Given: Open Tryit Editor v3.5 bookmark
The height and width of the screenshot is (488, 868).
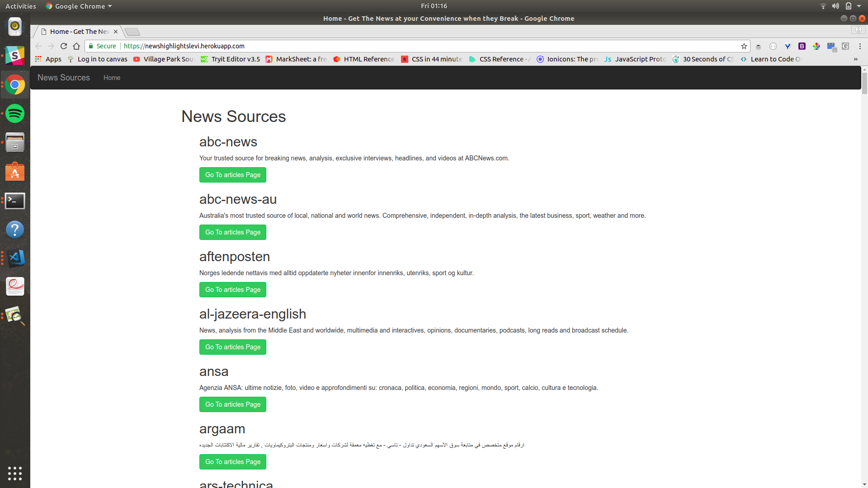Looking at the screenshot, I should click(231, 59).
